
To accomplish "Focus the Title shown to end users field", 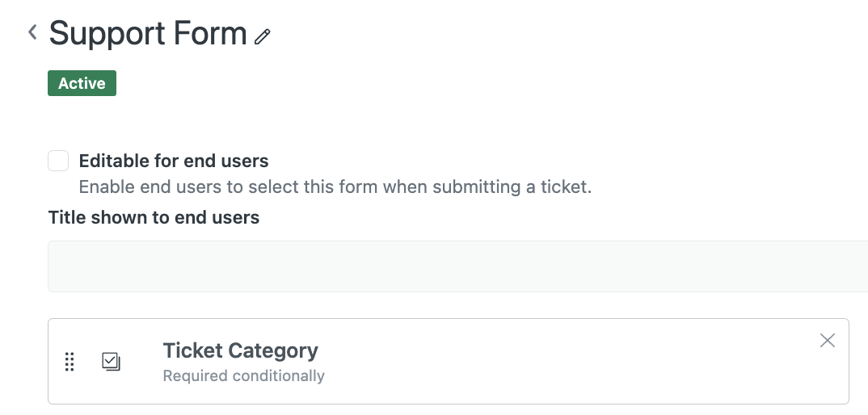I will (457, 266).
